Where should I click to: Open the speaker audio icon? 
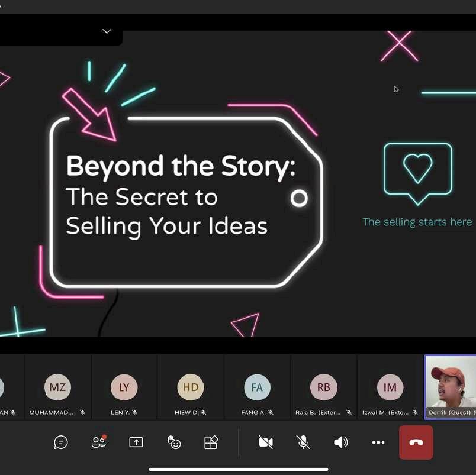341,442
